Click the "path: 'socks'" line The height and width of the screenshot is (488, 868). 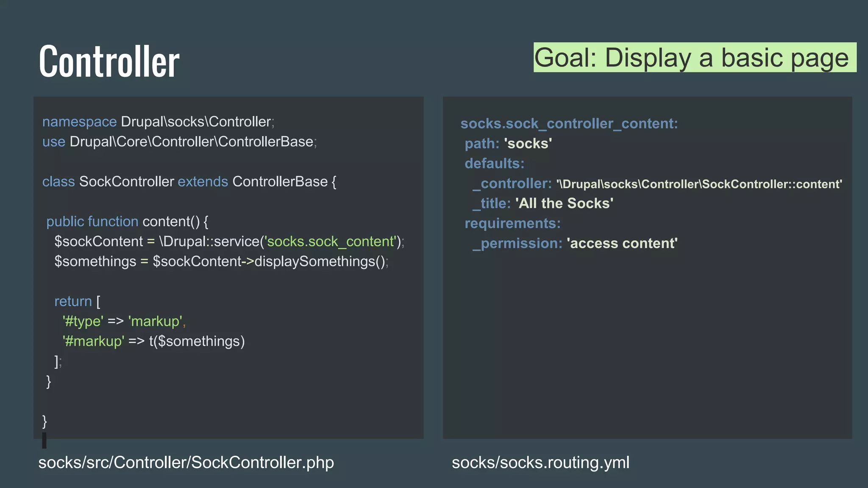point(508,144)
